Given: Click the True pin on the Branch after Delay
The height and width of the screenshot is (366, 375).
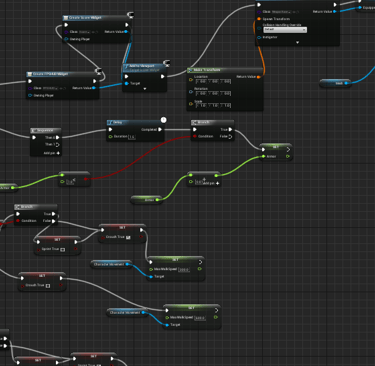Looking at the screenshot, I should [230, 129].
